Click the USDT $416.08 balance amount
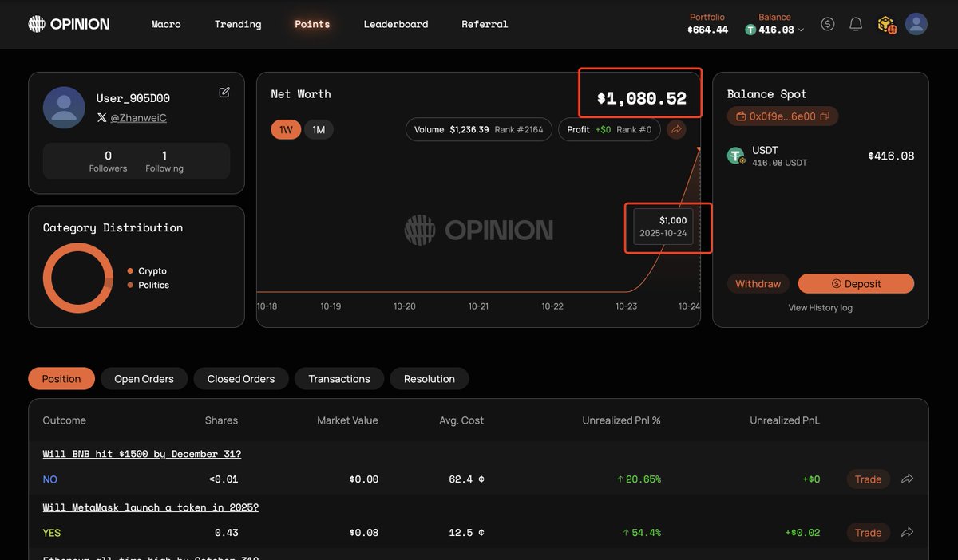Image resolution: width=958 pixels, height=560 pixels. [x=891, y=156]
